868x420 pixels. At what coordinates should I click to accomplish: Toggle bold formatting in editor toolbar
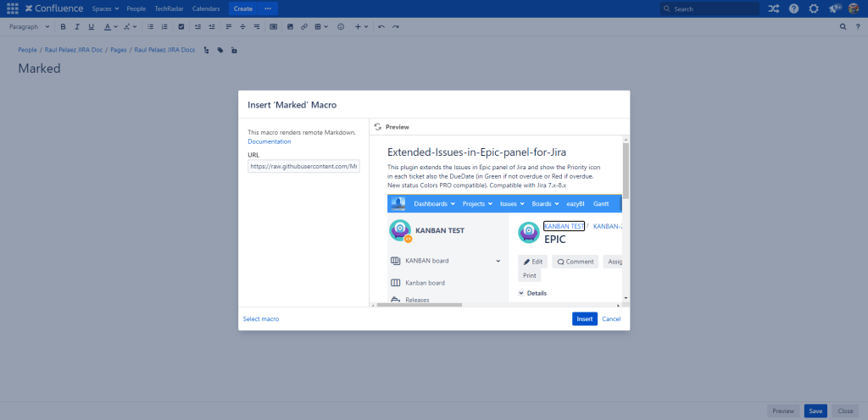click(x=63, y=27)
